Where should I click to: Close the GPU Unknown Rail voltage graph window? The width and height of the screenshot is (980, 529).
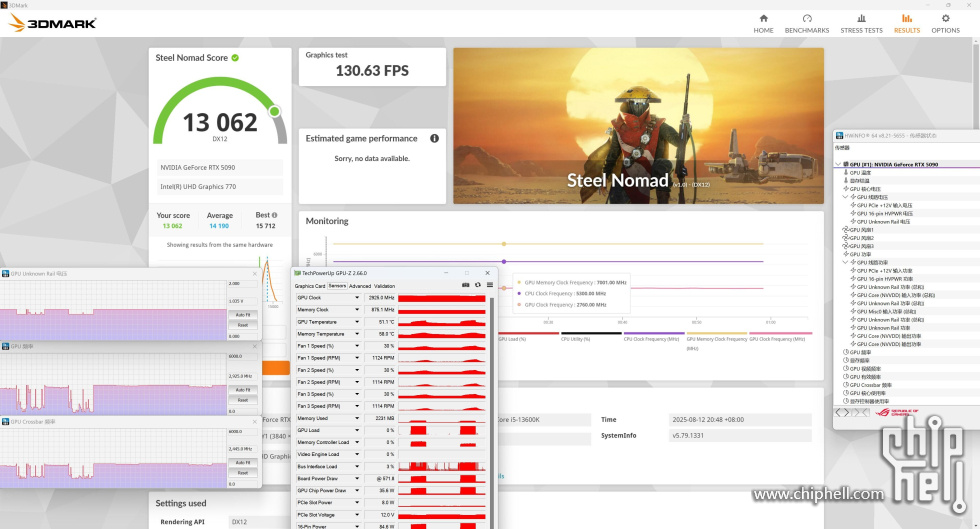coord(254,274)
